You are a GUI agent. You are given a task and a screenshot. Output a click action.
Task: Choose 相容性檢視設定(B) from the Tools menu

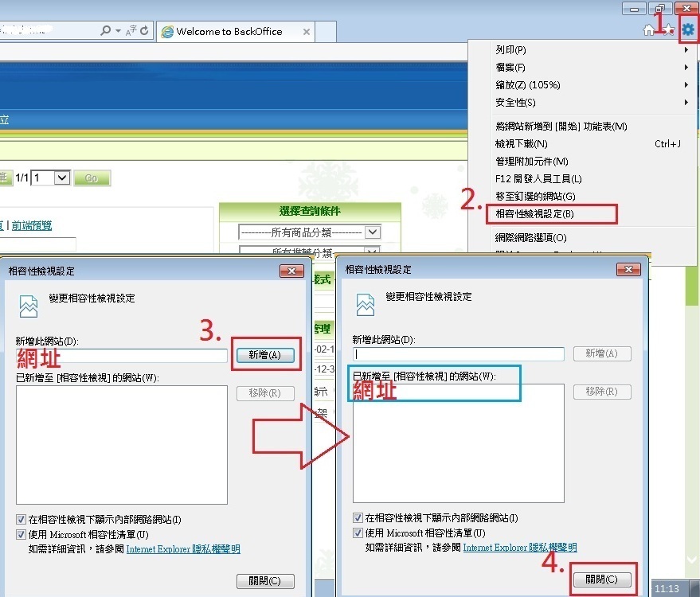coord(534,214)
